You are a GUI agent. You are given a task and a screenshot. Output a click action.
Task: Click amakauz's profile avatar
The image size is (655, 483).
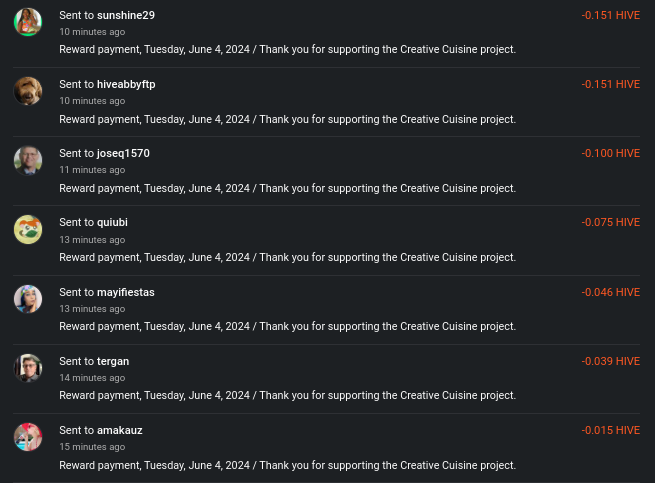pyautogui.click(x=28, y=437)
